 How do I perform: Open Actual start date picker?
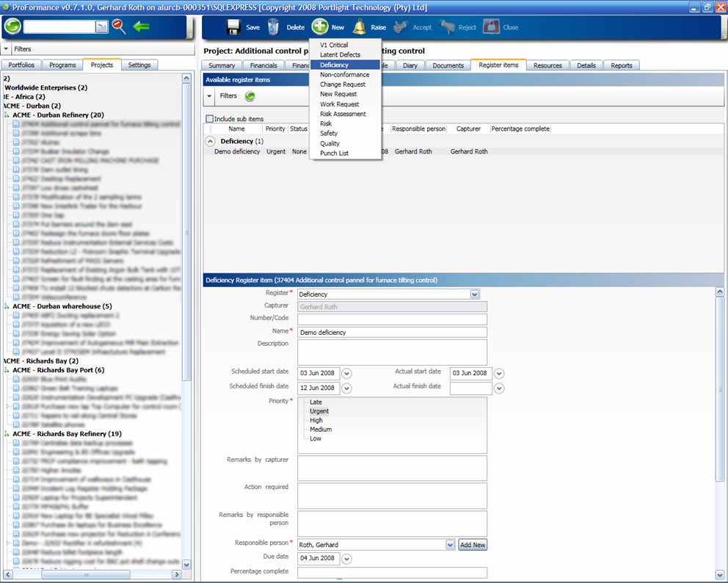pyautogui.click(x=499, y=373)
